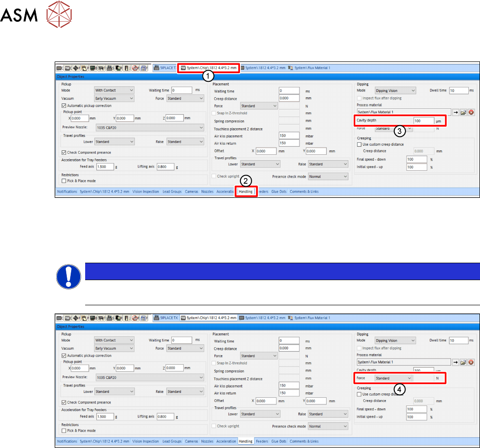Click red prohibited 'R' toolbar icon in lower screenshot
This screenshot has height=448, width=480.
pyautogui.click(x=135, y=318)
